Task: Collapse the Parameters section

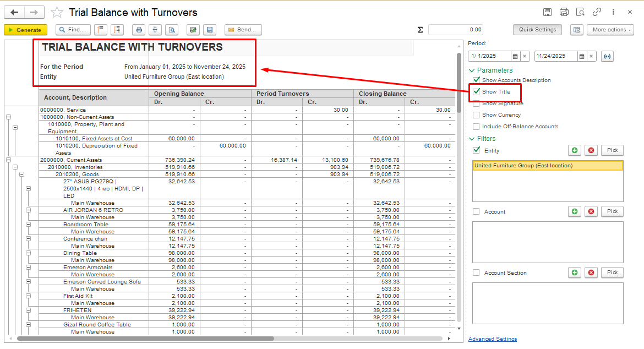Action: pos(472,70)
